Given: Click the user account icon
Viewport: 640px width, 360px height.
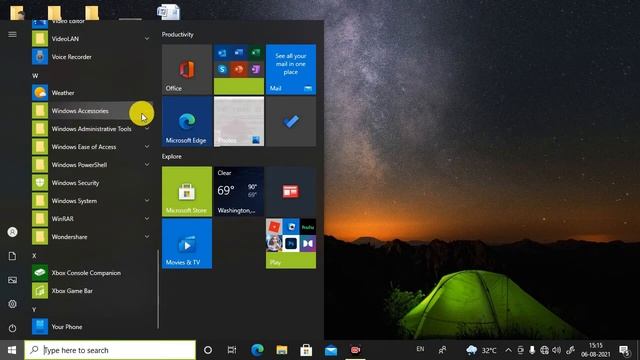Looking at the screenshot, I should [x=12, y=232].
